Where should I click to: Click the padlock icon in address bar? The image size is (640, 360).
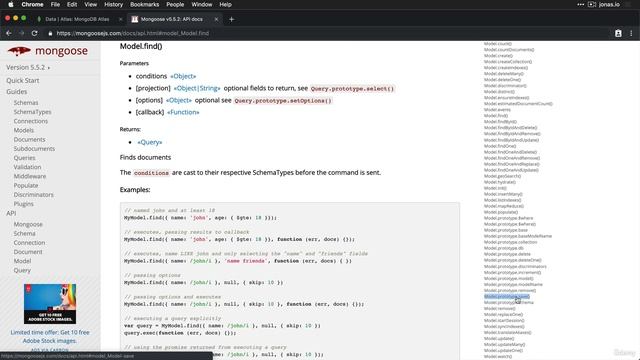tap(50, 33)
